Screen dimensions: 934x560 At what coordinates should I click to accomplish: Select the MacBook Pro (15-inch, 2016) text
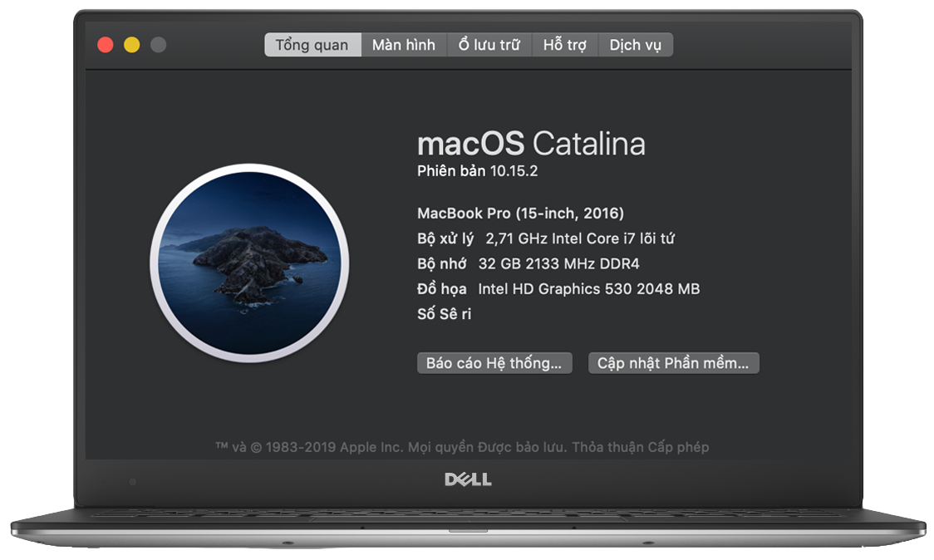(521, 214)
